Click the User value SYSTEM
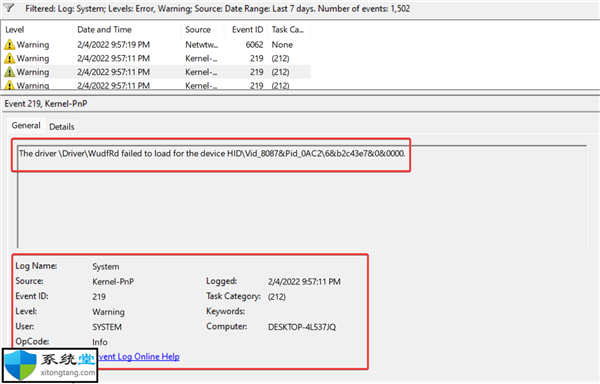This screenshot has height=384, width=600. click(x=107, y=327)
